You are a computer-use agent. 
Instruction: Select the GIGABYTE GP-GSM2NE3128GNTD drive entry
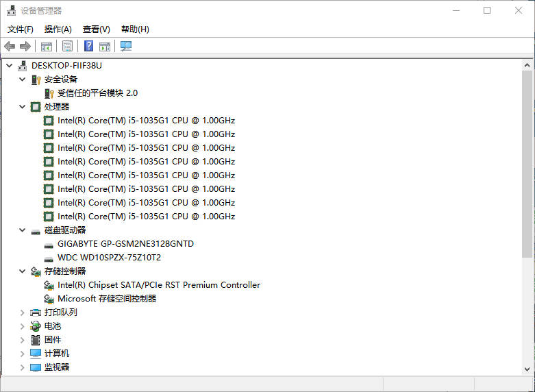click(125, 244)
